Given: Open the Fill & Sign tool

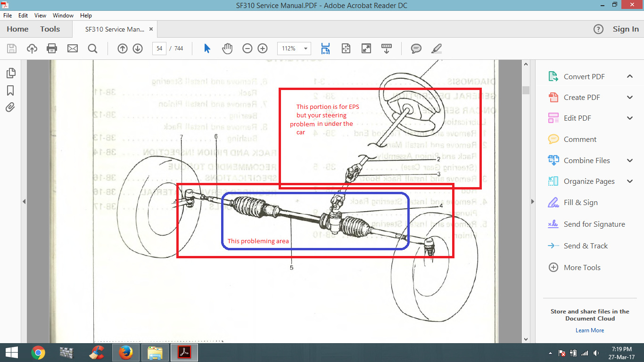Looking at the screenshot, I should point(580,202).
